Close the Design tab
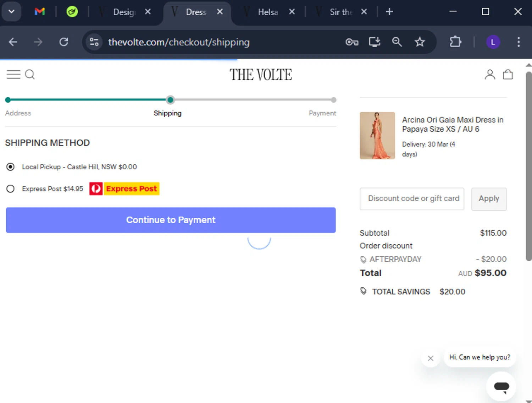532x403 pixels. point(148,12)
